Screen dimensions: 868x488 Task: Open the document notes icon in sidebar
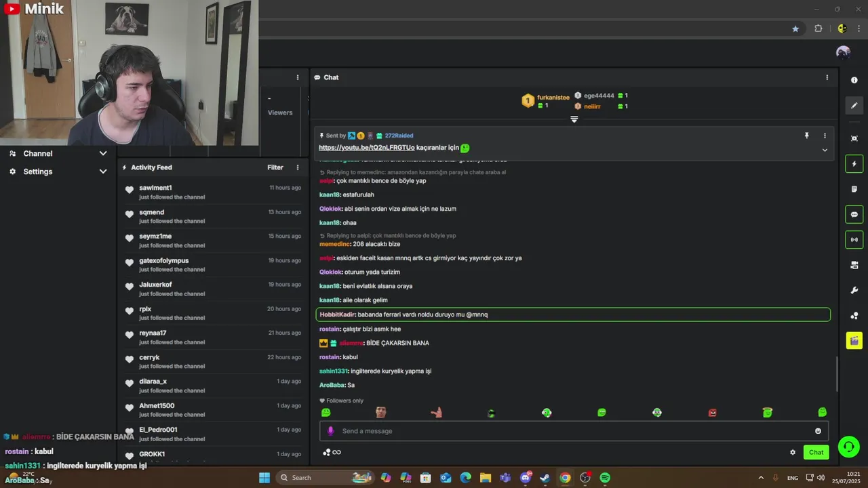click(854, 189)
